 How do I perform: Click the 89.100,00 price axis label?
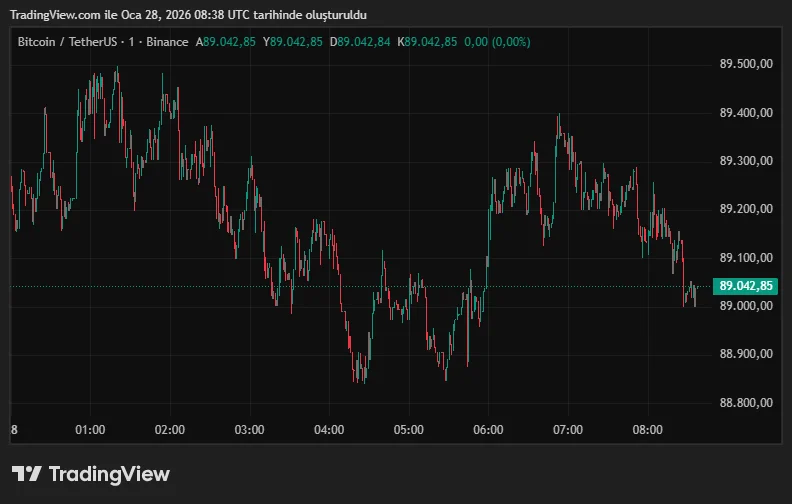746,258
